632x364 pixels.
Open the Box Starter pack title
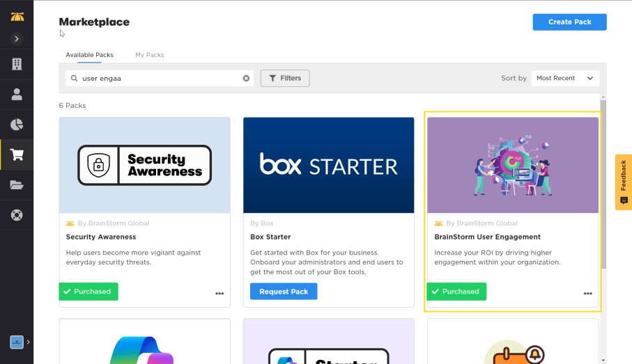(x=270, y=237)
